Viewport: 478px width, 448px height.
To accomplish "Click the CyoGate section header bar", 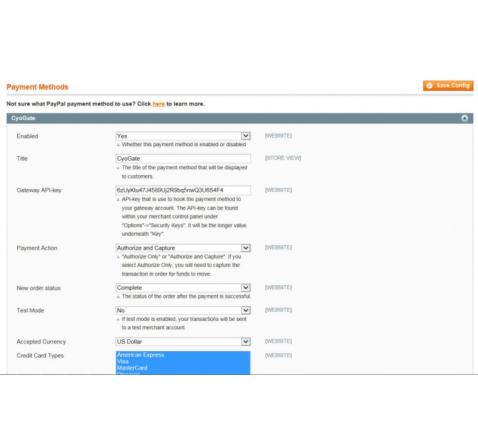I will click(x=239, y=118).
